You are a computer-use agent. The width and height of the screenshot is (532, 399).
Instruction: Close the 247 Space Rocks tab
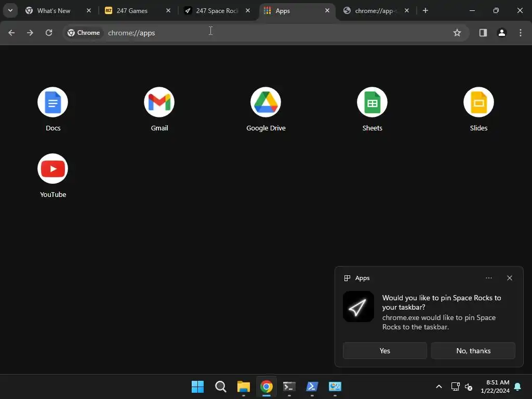click(248, 10)
